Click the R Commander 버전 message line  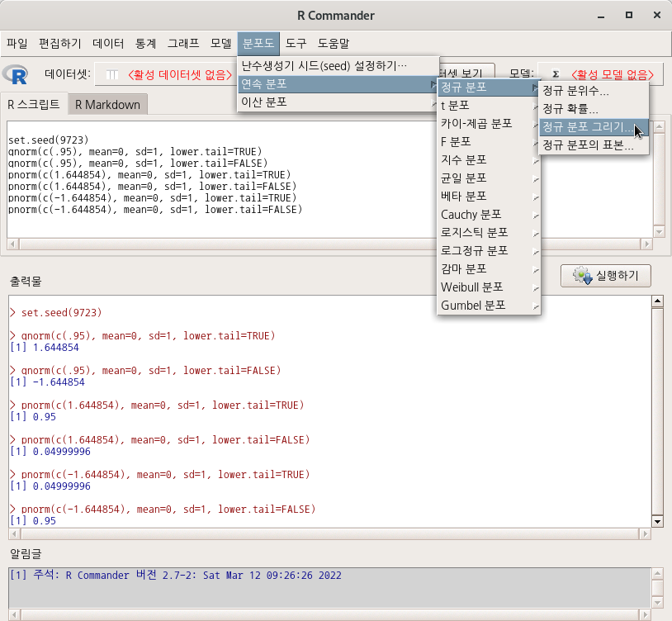click(x=176, y=575)
